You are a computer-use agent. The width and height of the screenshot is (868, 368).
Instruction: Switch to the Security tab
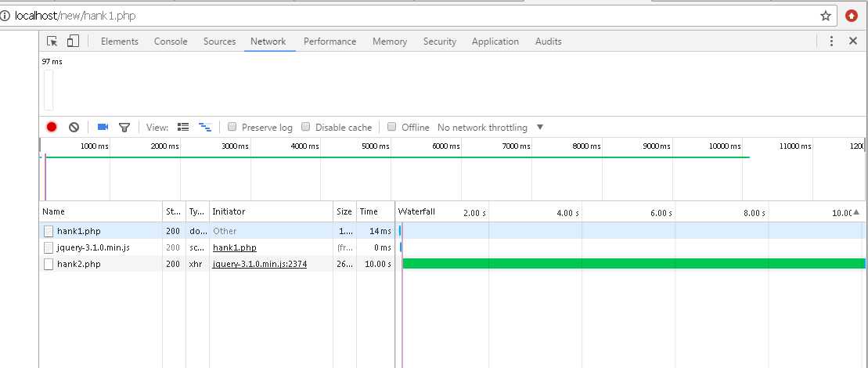pyautogui.click(x=440, y=41)
